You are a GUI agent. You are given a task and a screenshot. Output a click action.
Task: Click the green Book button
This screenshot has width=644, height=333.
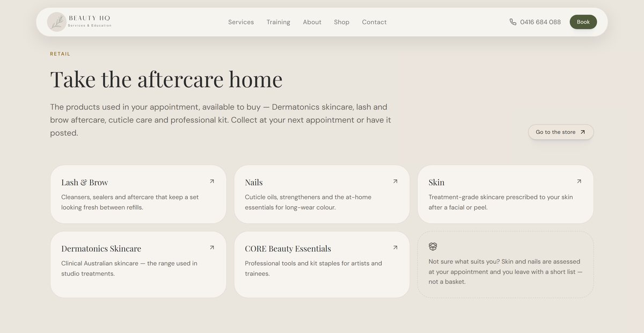[583, 22]
